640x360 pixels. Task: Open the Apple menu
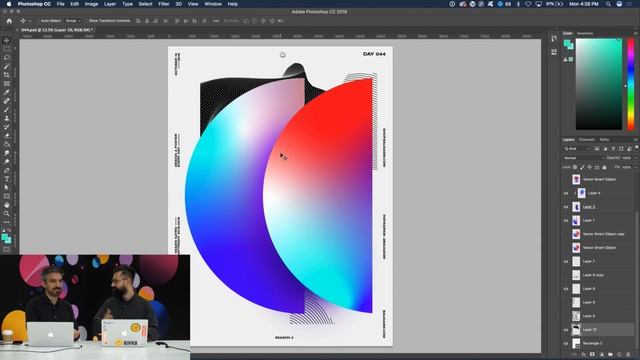(x=9, y=4)
